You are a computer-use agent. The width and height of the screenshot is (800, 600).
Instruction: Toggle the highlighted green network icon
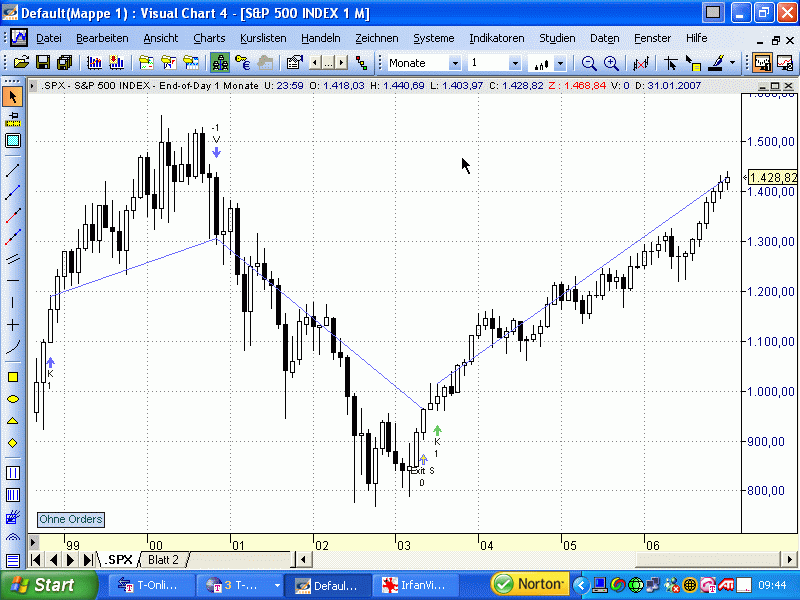pyautogui.click(x=220, y=63)
